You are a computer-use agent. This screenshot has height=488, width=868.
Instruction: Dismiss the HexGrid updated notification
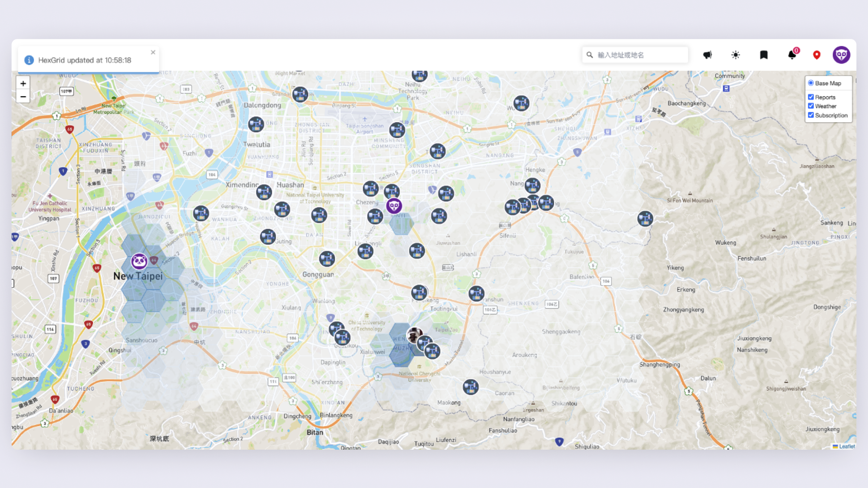pos(153,52)
